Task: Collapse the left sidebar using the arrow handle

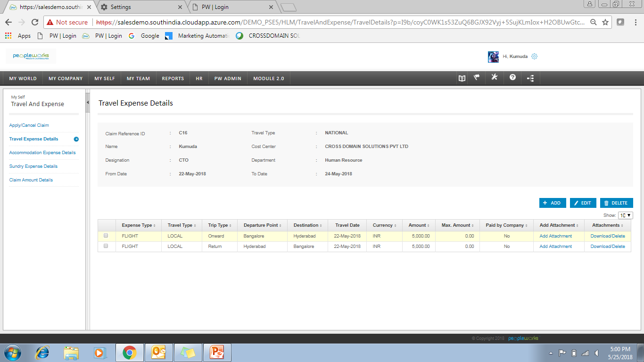Action: [88, 103]
